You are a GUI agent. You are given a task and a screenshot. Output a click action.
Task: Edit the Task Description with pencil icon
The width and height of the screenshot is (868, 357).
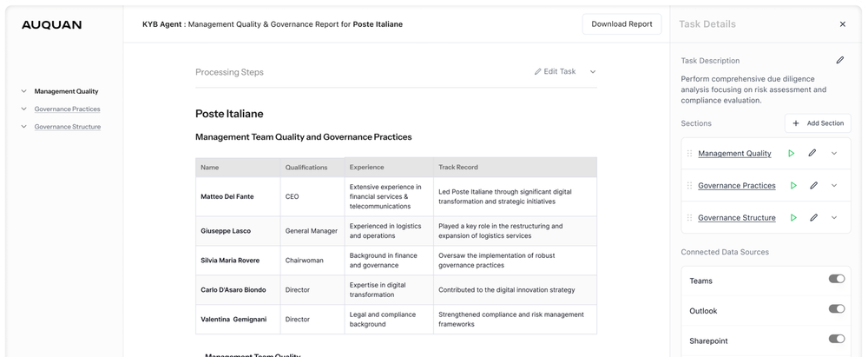coord(839,60)
